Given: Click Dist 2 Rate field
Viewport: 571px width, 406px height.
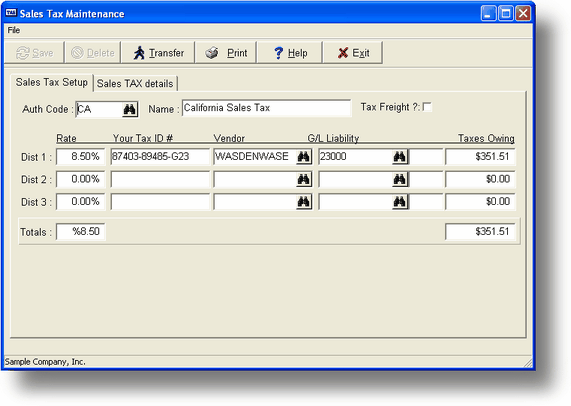Looking at the screenshot, I should pos(80,179).
